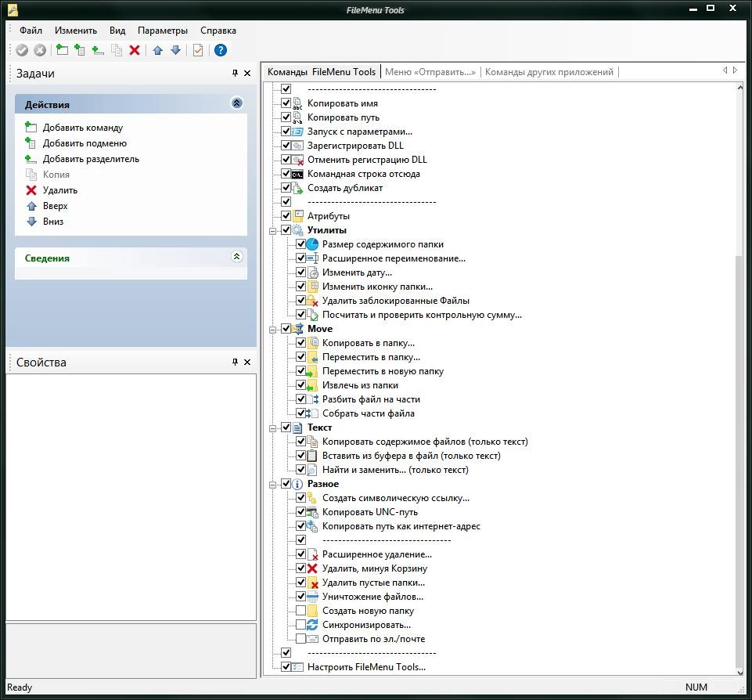Open help via blue question mark icon
This screenshot has height=700, width=752.
[x=221, y=50]
